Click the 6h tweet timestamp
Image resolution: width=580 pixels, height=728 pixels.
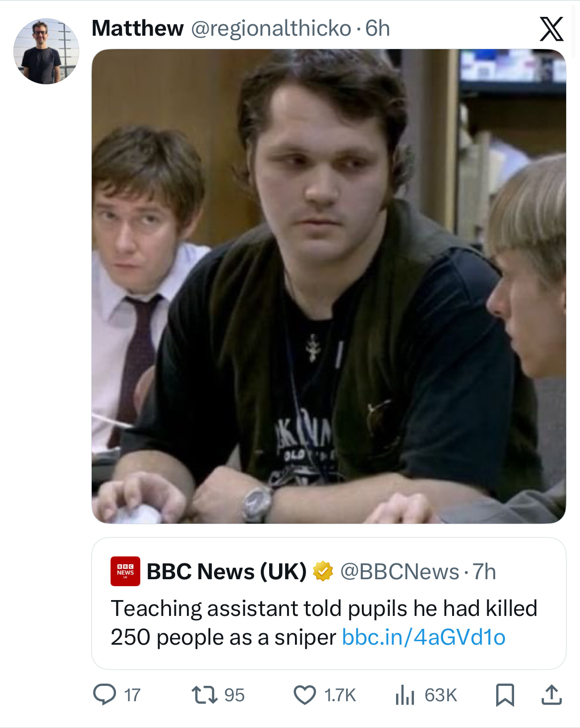tap(378, 28)
